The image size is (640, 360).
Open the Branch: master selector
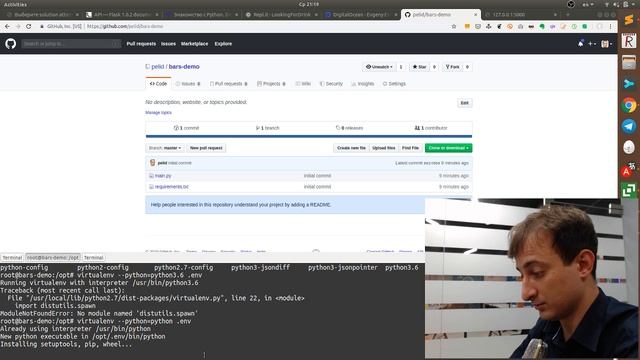click(x=164, y=148)
